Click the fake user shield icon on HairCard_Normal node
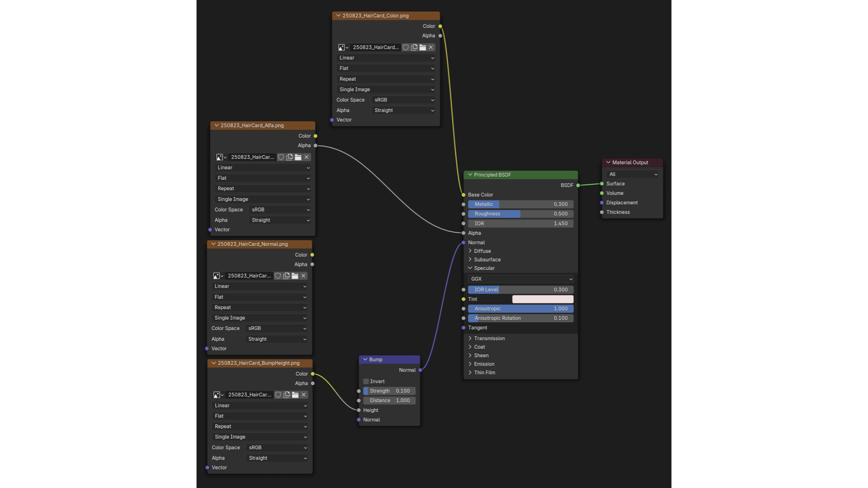 (278, 276)
